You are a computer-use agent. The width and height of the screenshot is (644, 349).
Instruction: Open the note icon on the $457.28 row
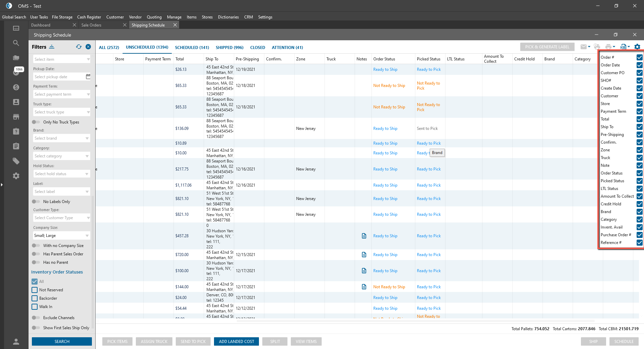364,236
